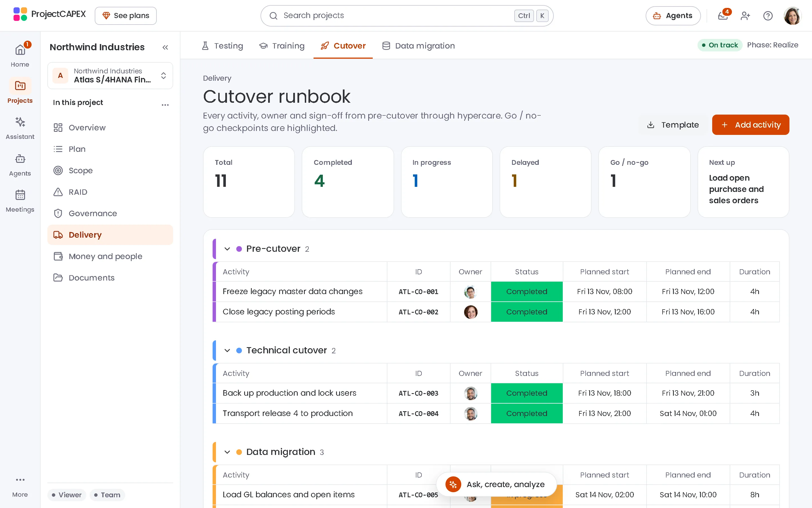Click Completed status for ATL-CO-004
Viewport: 812px width, 508px height.
(527, 413)
